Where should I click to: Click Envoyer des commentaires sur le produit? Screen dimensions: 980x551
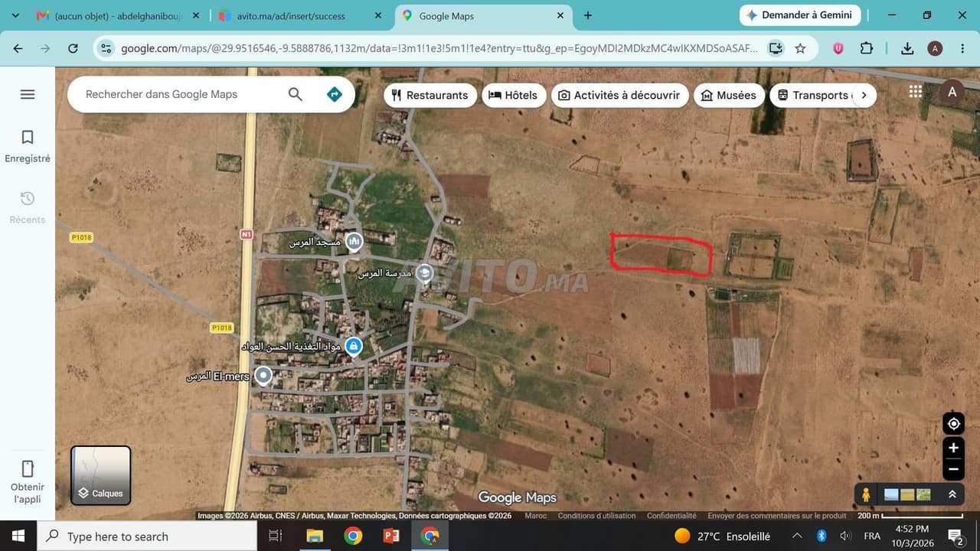click(x=777, y=516)
